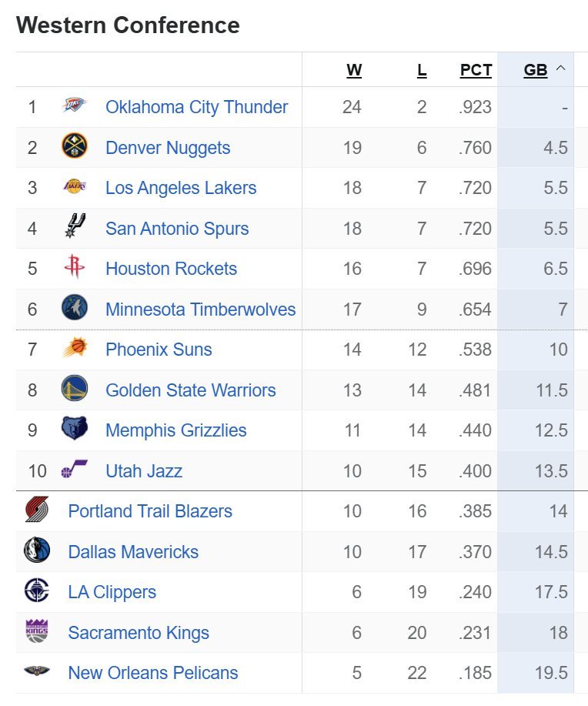Open the New Orleans Pelicans link
The width and height of the screenshot is (588, 706).
pos(153,673)
